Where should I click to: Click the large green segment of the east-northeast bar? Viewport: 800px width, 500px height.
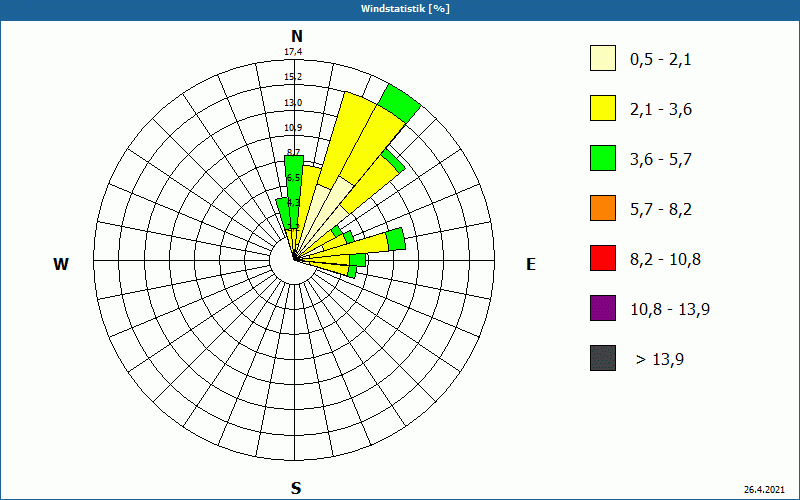click(x=396, y=240)
